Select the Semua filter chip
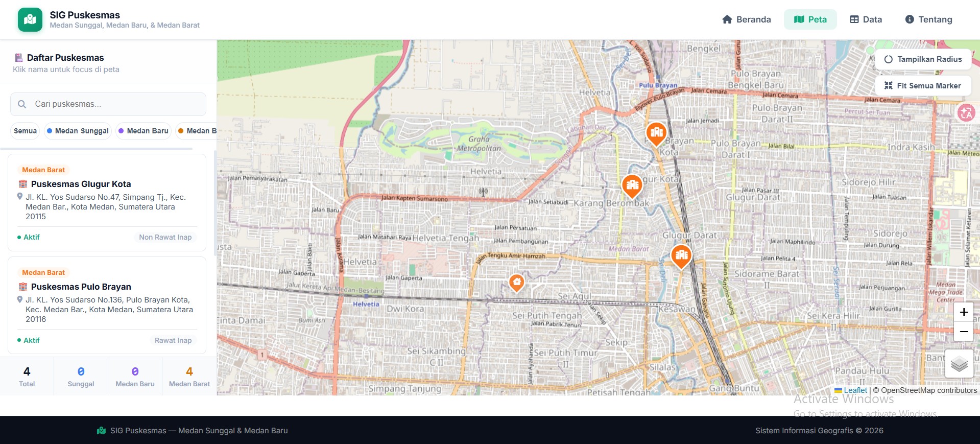This screenshot has width=980, height=444. tap(25, 131)
